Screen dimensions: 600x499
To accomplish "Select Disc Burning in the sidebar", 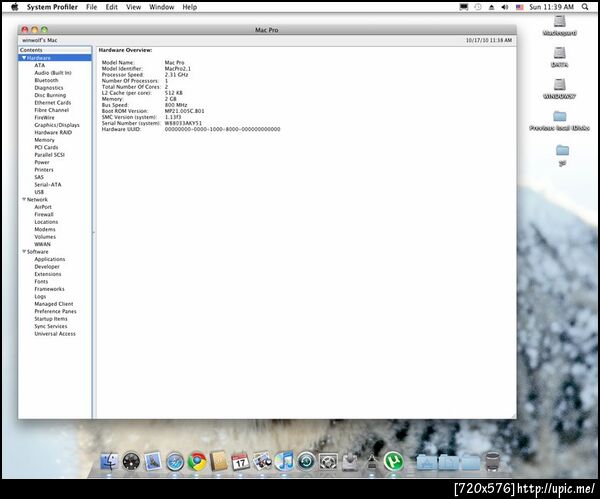I will pyautogui.click(x=50, y=95).
